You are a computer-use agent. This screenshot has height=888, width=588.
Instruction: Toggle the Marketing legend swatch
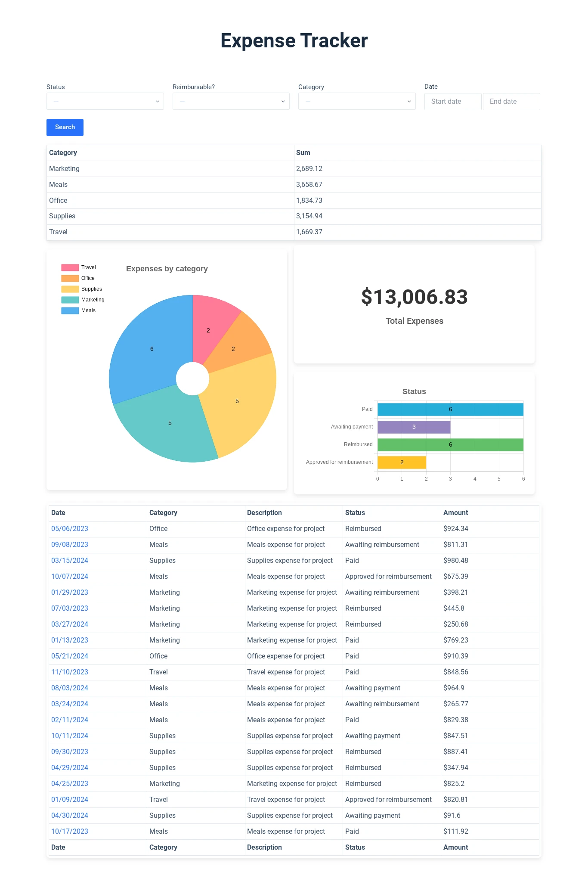point(70,300)
